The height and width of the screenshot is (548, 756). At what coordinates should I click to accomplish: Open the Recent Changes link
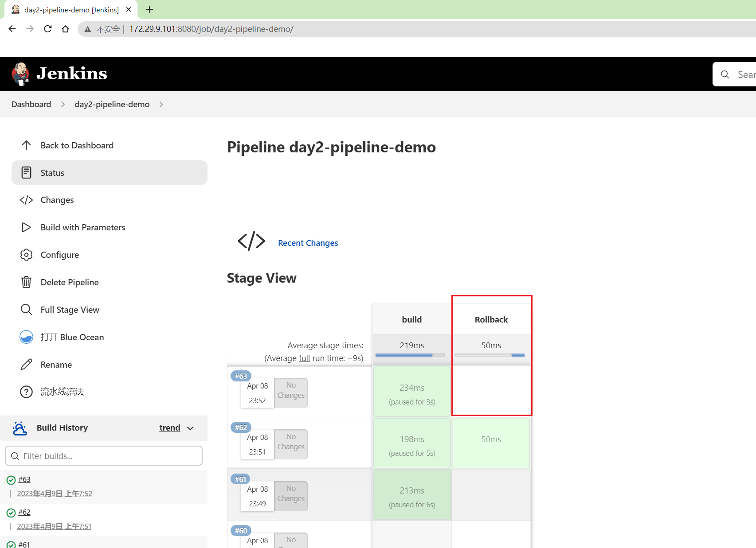(x=308, y=243)
